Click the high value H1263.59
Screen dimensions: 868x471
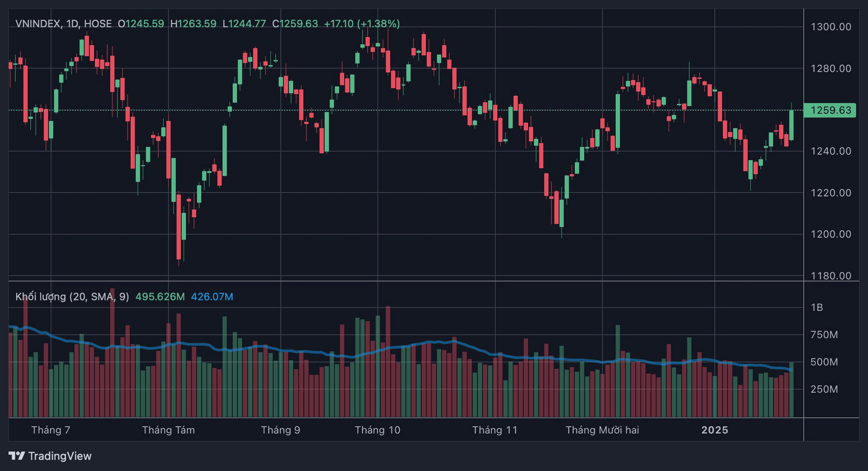click(x=193, y=24)
